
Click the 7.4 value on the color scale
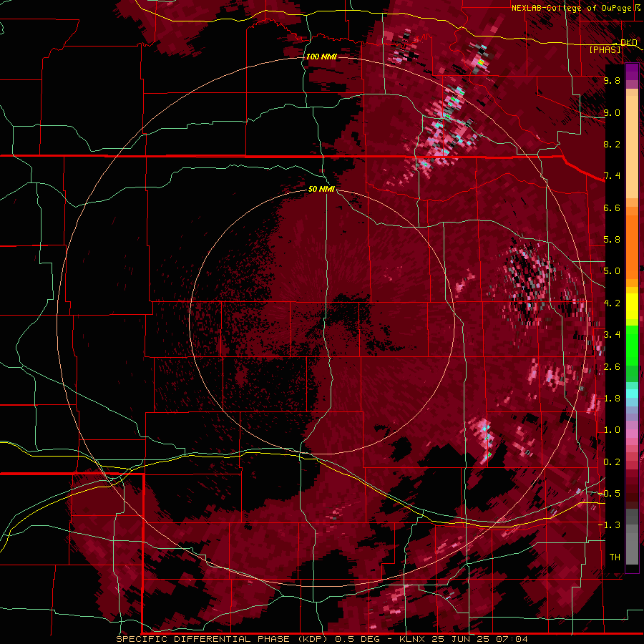point(612,176)
